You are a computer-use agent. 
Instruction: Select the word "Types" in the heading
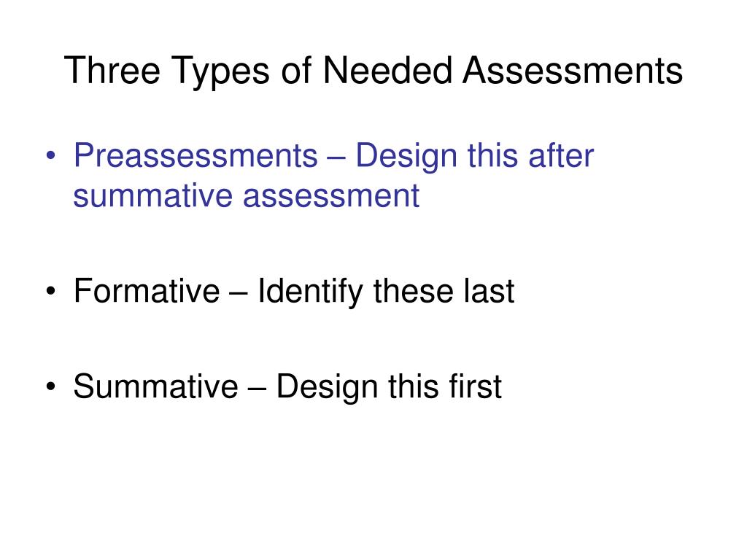click(x=220, y=71)
